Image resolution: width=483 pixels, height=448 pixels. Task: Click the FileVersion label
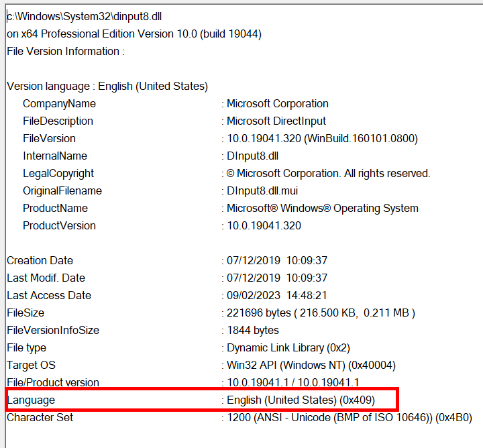pyautogui.click(x=49, y=139)
